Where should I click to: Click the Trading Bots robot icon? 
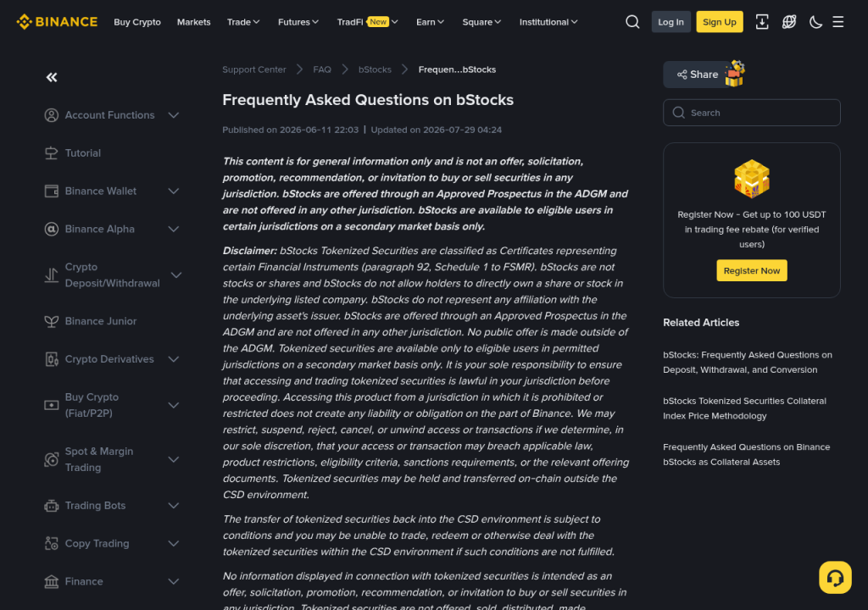coord(52,506)
